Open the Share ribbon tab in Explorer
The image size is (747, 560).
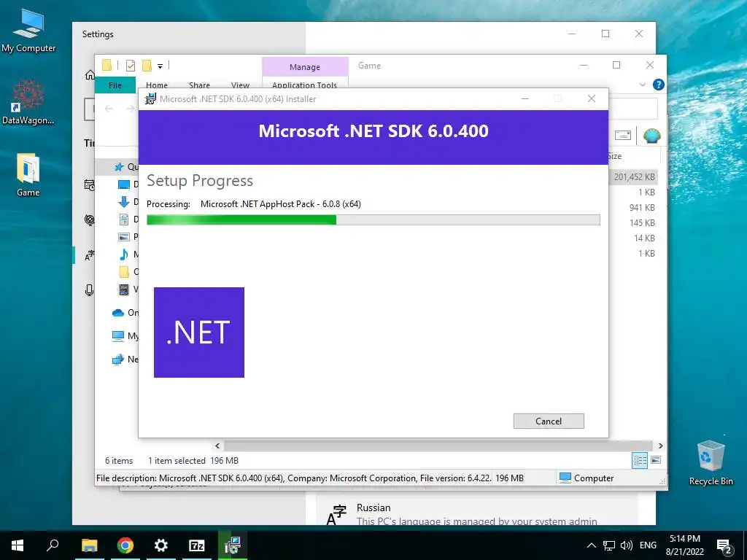pyautogui.click(x=199, y=85)
